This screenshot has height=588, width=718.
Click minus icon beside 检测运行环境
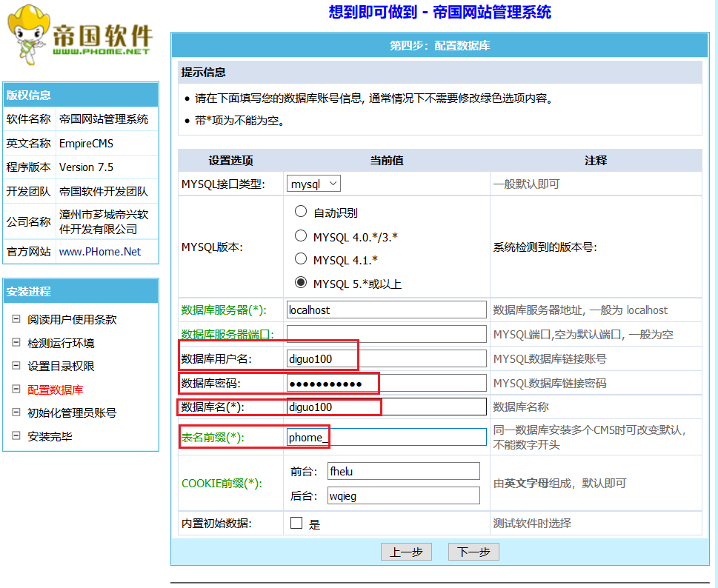(16, 342)
